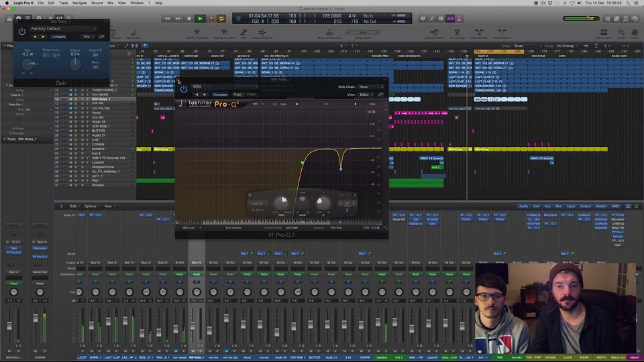Click Pre+Post analyzer setting in Pro-Q 2

(x=336, y=228)
